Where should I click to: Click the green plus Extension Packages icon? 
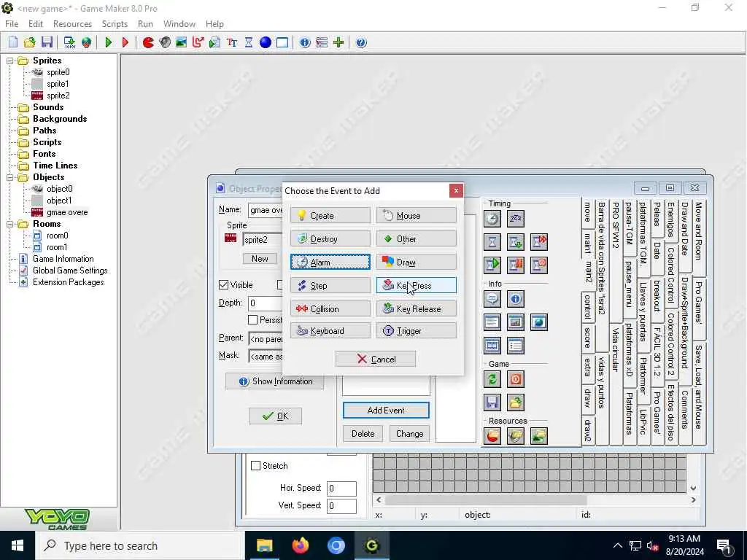pyautogui.click(x=338, y=42)
